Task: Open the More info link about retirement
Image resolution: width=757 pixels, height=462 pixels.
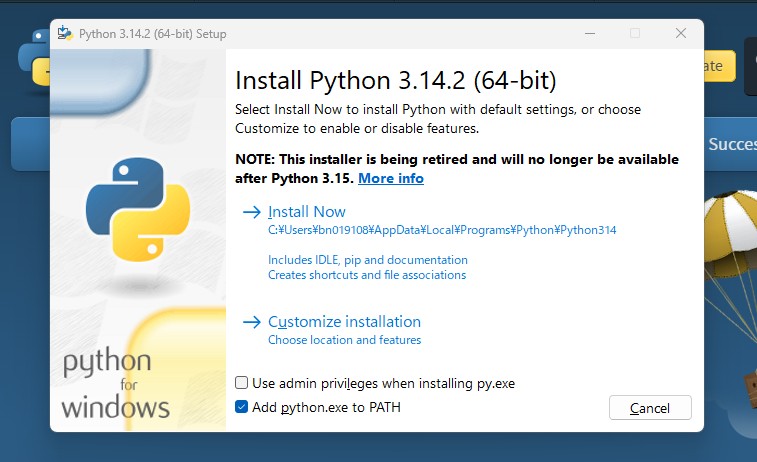Action: [x=390, y=178]
